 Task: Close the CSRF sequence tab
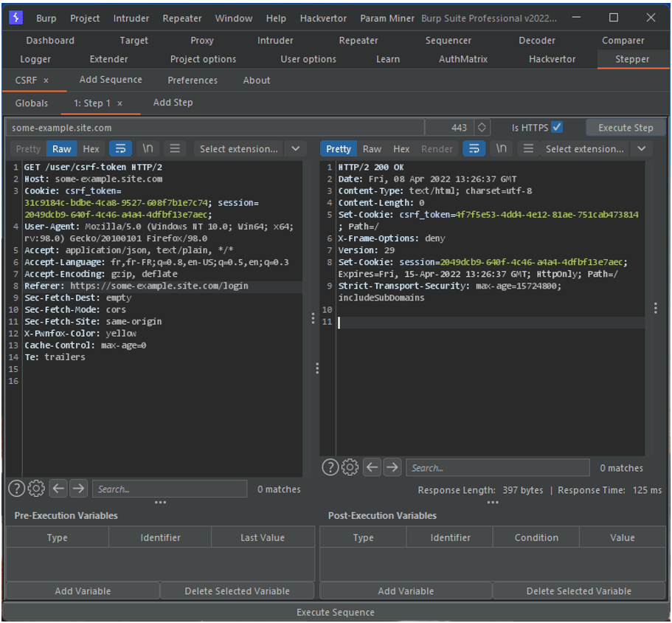click(x=46, y=80)
